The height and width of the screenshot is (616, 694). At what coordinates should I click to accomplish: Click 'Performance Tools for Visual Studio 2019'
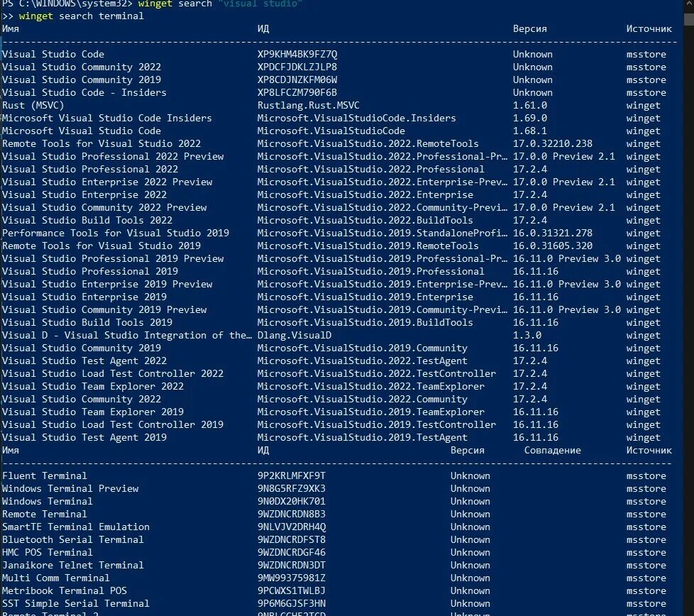pos(116,233)
